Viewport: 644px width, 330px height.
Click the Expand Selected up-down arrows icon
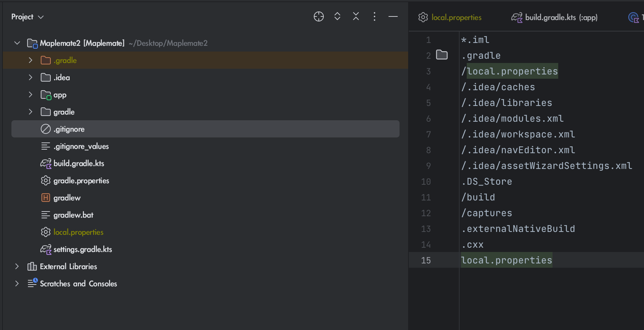tap(337, 16)
